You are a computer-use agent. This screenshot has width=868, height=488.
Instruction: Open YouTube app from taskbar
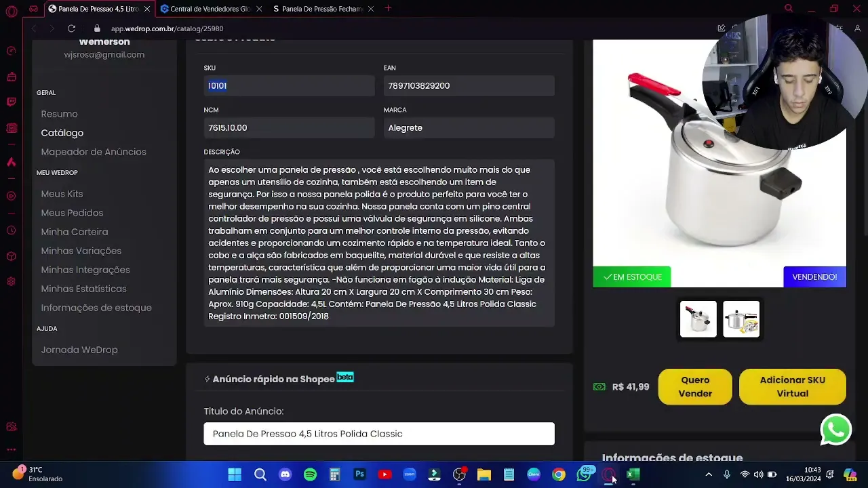pos(384,474)
